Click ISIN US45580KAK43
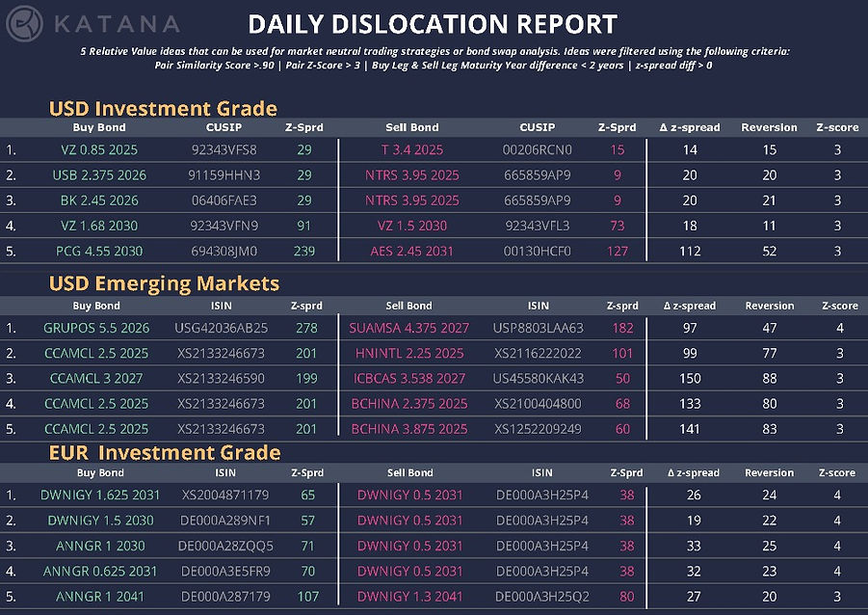 (539, 379)
